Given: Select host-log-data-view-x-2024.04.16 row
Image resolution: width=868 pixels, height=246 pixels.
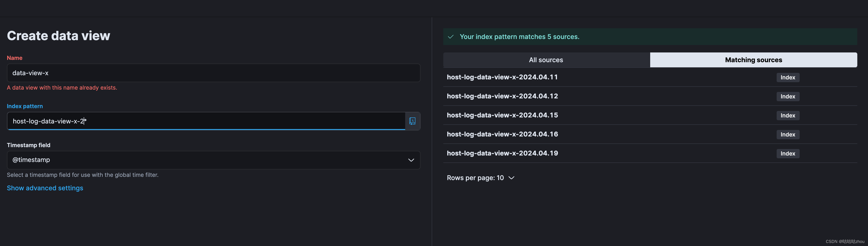Looking at the screenshot, I should coord(650,134).
